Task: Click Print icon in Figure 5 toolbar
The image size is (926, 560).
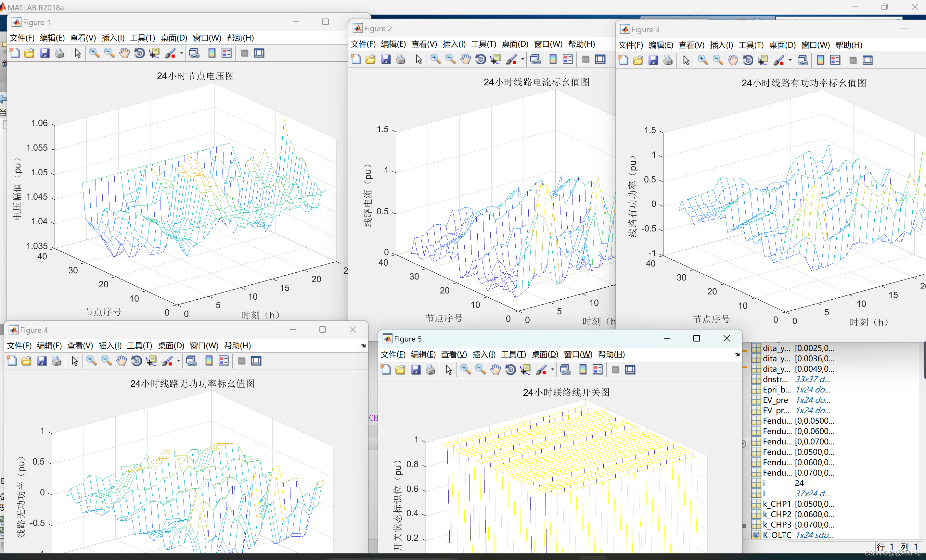Action: [x=430, y=370]
